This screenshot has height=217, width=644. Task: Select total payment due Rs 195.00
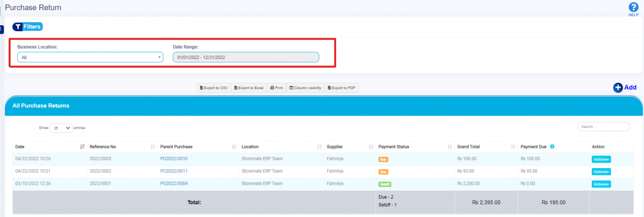click(x=553, y=202)
